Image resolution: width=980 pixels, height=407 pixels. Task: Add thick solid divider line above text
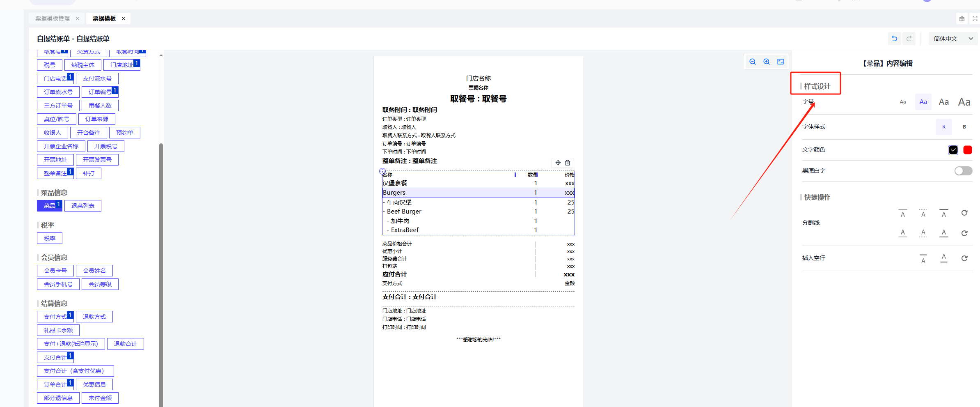pos(944,213)
